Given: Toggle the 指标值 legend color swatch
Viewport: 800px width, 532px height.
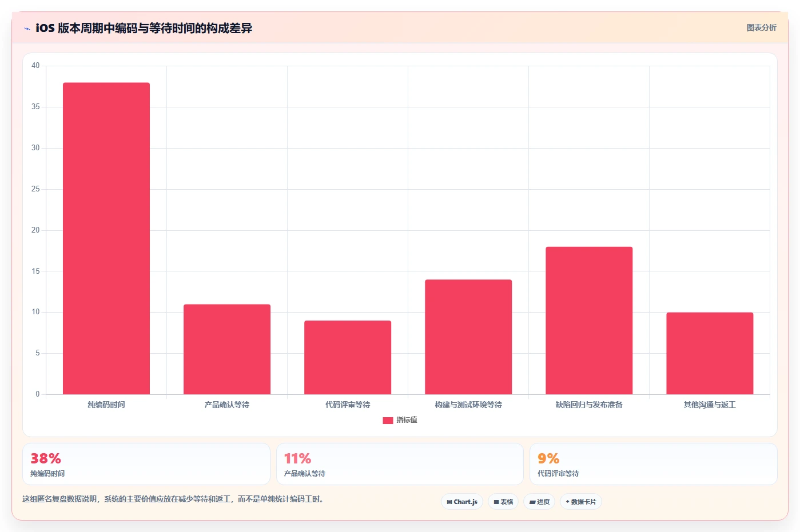Looking at the screenshot, I should 388,420.
